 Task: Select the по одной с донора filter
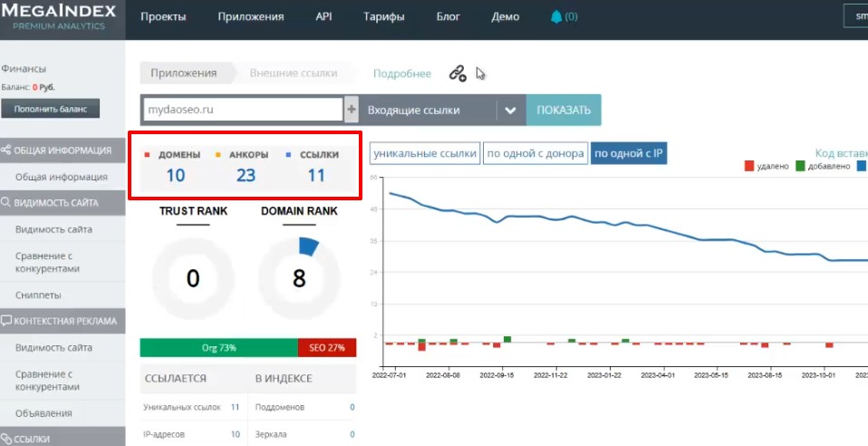click(535, 153)
